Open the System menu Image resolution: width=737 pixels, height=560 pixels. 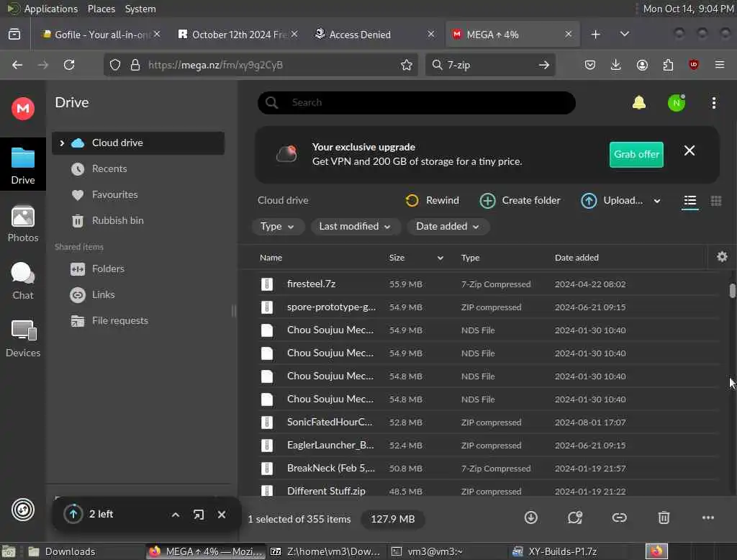[140, 9]
